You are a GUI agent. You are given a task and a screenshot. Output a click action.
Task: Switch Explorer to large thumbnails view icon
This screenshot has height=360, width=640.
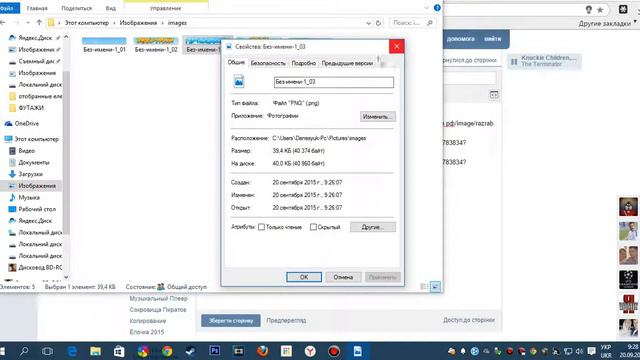(436, 287)
